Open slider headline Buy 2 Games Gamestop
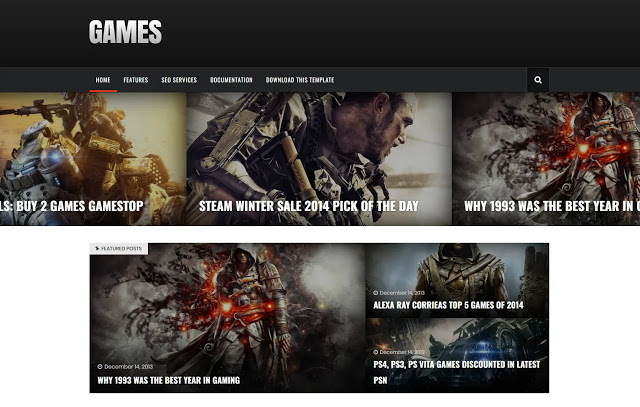 coord(71,206)
